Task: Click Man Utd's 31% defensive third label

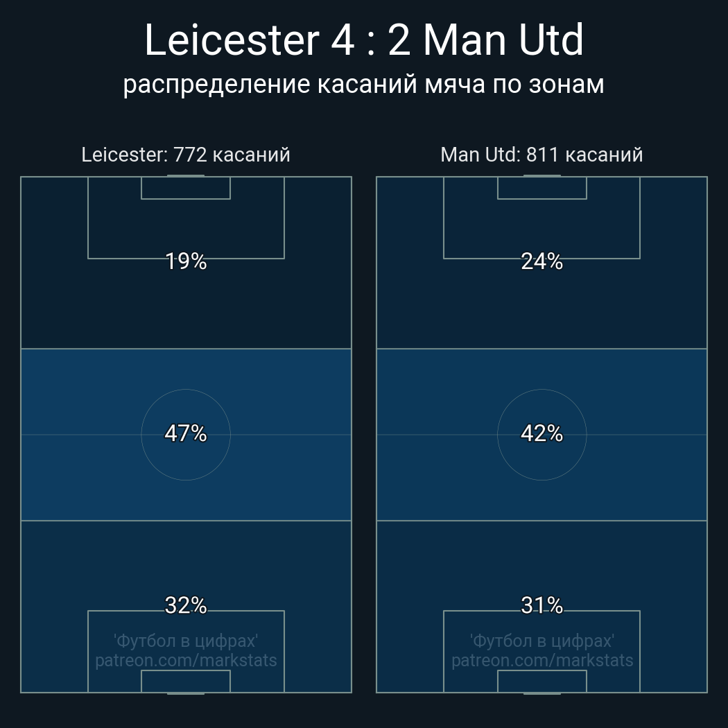Action: (541, 605)
